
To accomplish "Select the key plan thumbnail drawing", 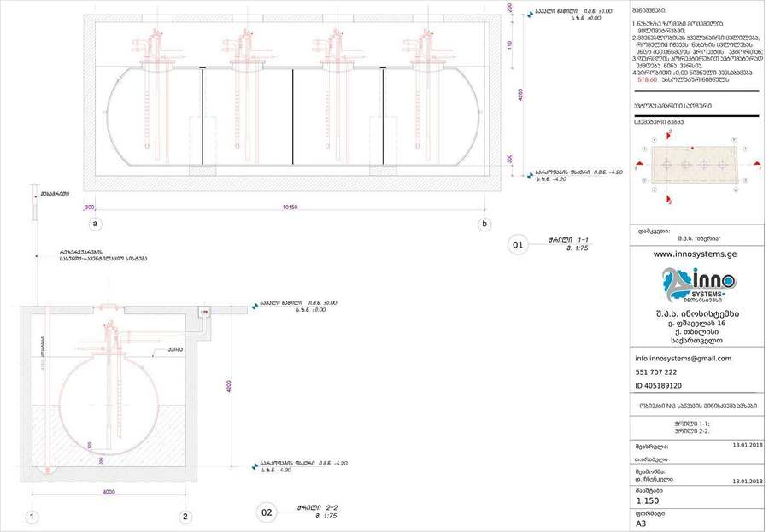I will pyautogui.click(x=696, y=165).
